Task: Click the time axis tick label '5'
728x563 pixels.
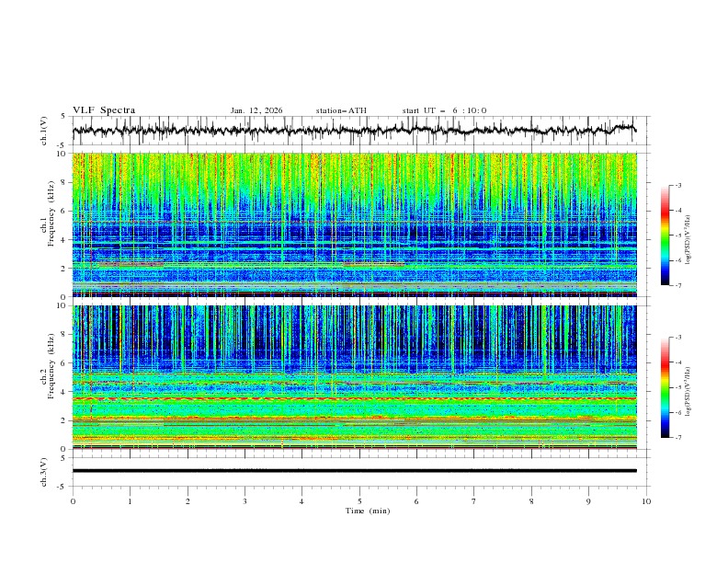Action: pyautogui.click(x=359, y=501)
